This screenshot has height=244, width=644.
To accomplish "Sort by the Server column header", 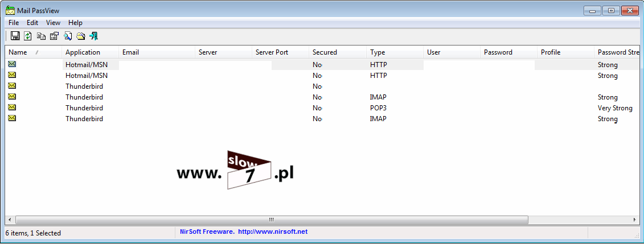I will tap(223, 52).
